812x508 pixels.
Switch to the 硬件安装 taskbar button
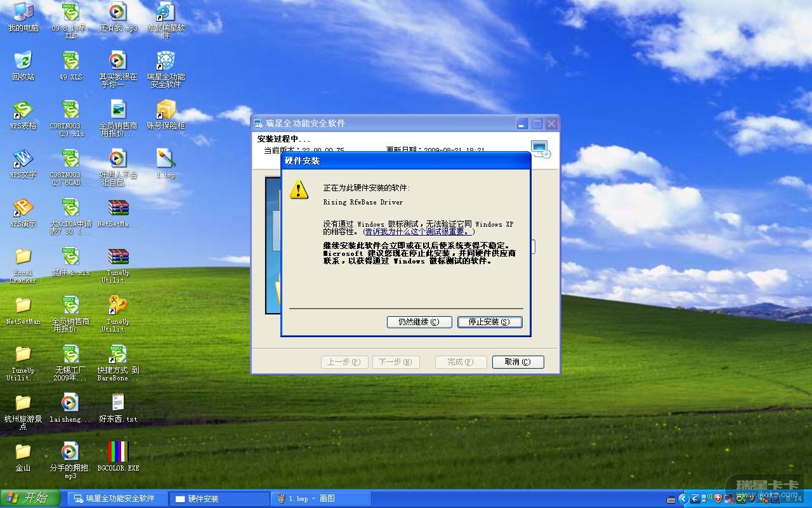(219, 498)
